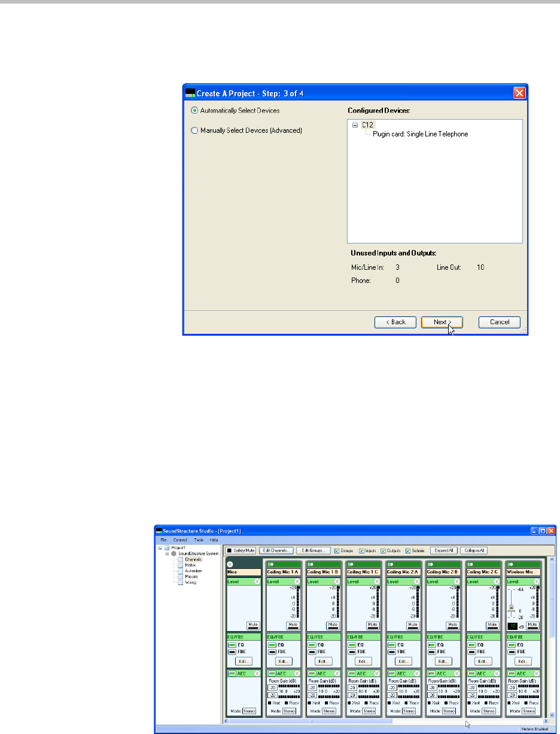Collapse the Mics group chevron icon

coord(230,564)
